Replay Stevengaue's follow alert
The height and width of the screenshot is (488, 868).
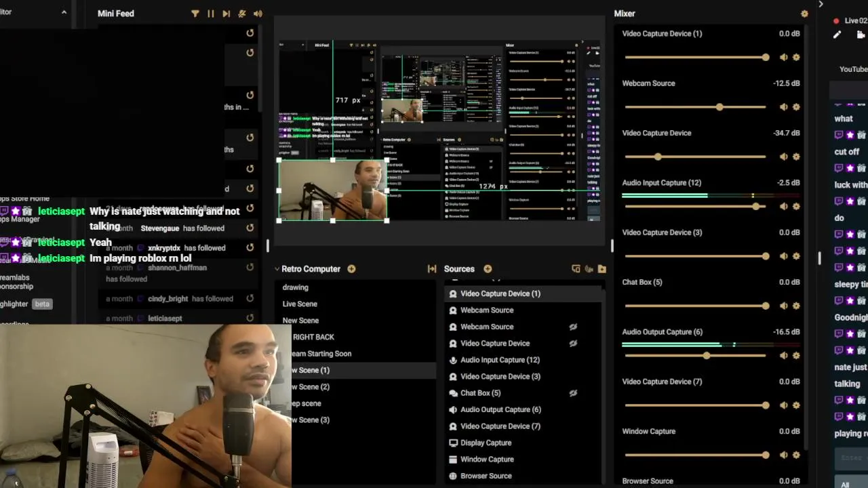pos(250,228)
